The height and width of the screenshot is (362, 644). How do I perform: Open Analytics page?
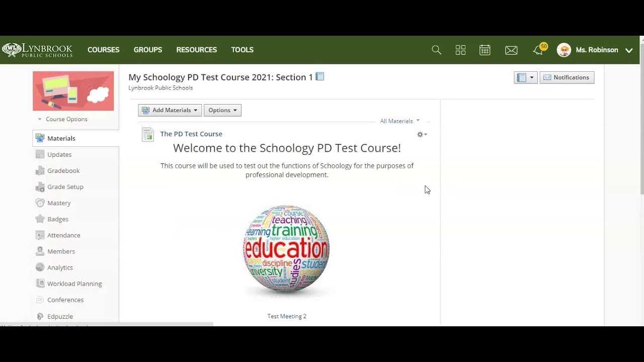(x=60, y=267)
